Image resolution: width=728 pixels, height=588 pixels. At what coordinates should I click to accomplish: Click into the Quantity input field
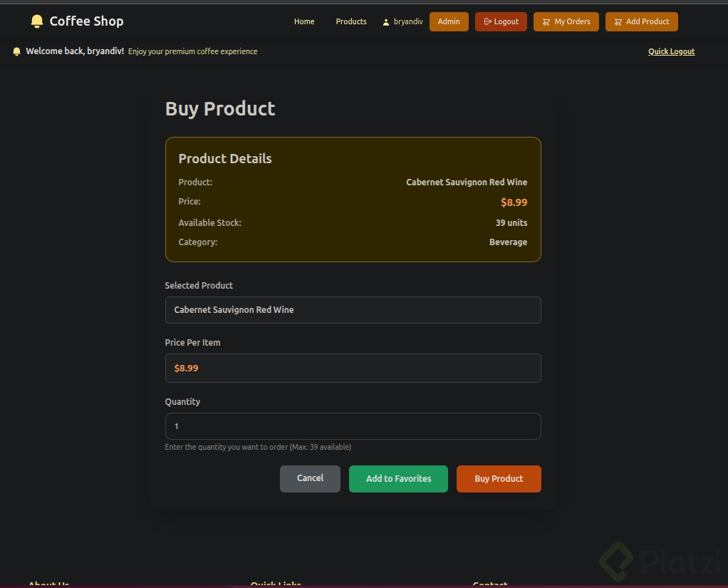tap(353, 426)
